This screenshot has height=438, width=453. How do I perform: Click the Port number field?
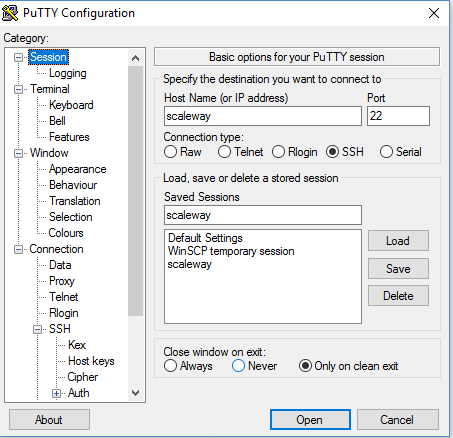pos(398,116)
